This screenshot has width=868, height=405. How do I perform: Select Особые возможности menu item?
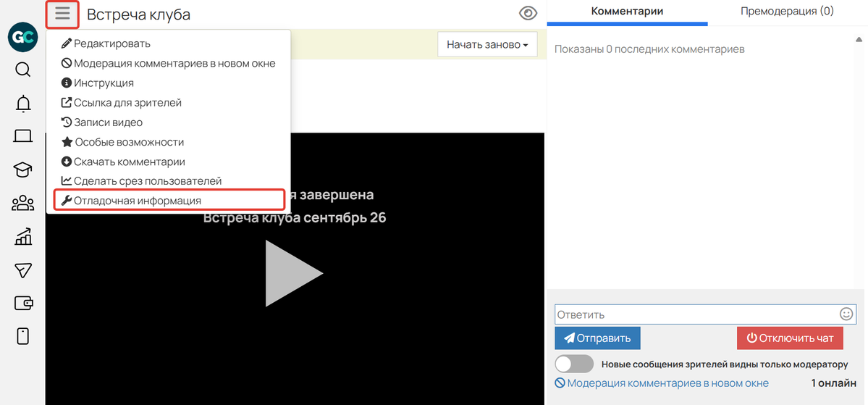pyautogui.click(x=122, y=143)
